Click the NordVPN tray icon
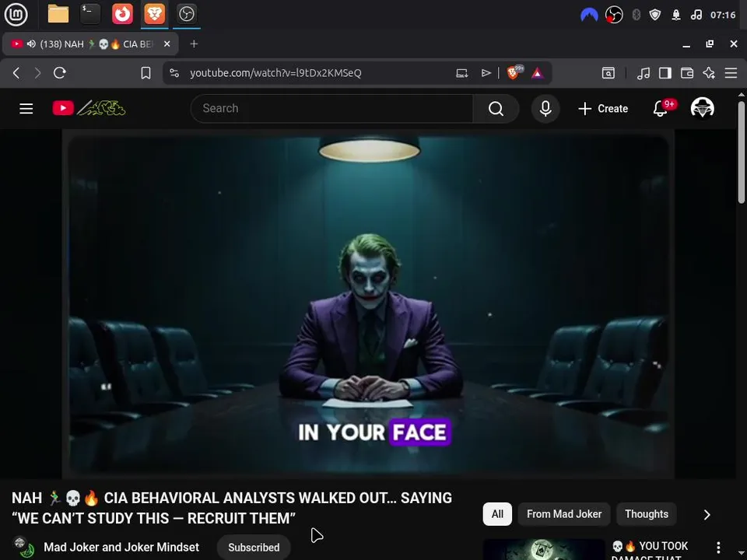 589,15
